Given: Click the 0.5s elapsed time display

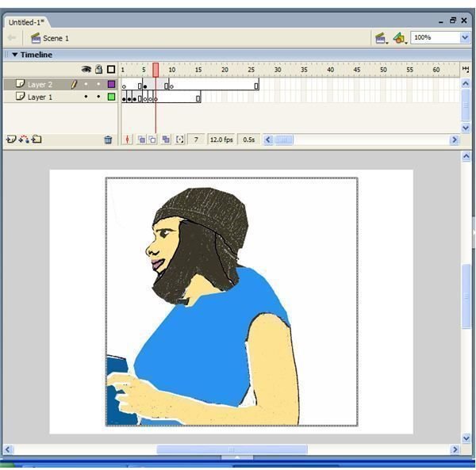Looking at the screenshot, I should [248, 139].
